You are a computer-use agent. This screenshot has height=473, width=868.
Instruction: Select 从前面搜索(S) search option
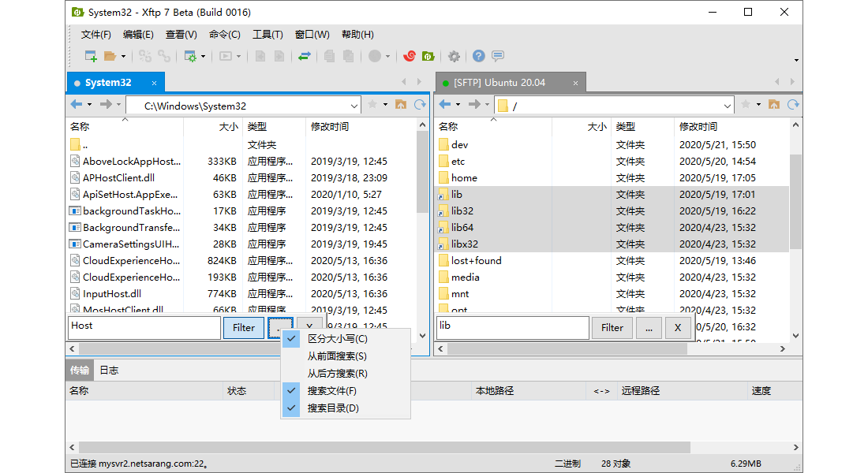(x=346, y=356)
